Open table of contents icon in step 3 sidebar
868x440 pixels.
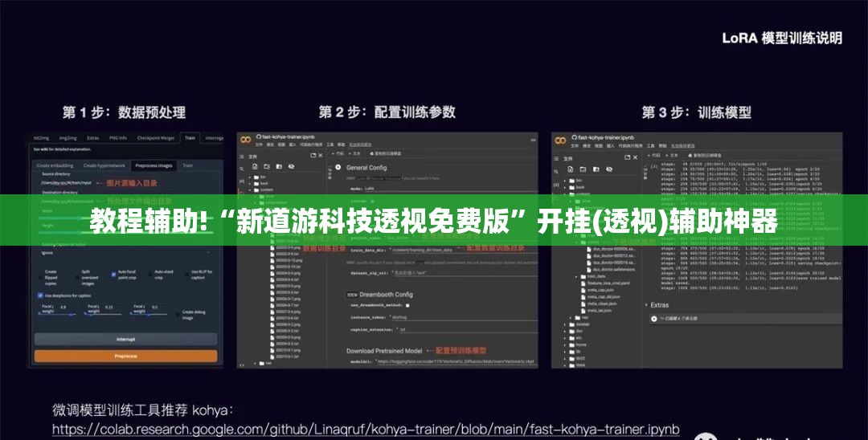(x=557, y=159)
